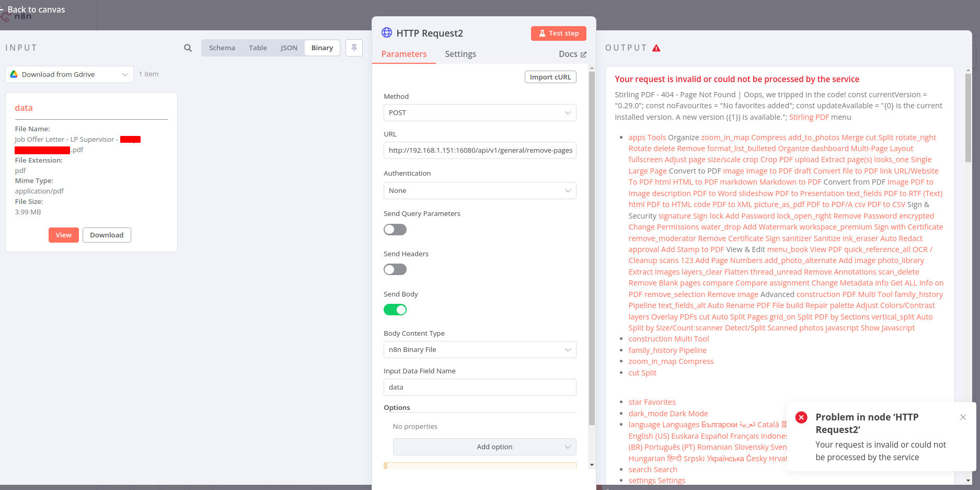Click the family_history Pipeline link
980x490 pixels.
(x=667, y=350)
